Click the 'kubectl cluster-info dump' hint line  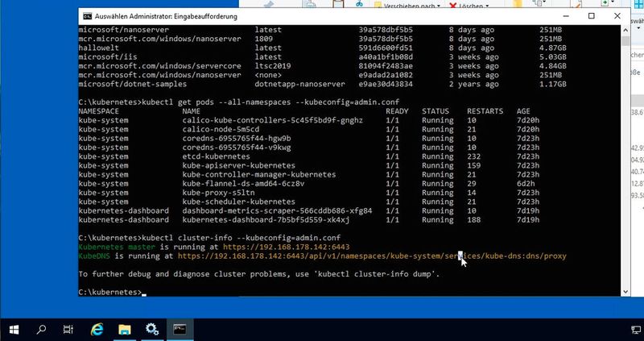click(259, 274)
